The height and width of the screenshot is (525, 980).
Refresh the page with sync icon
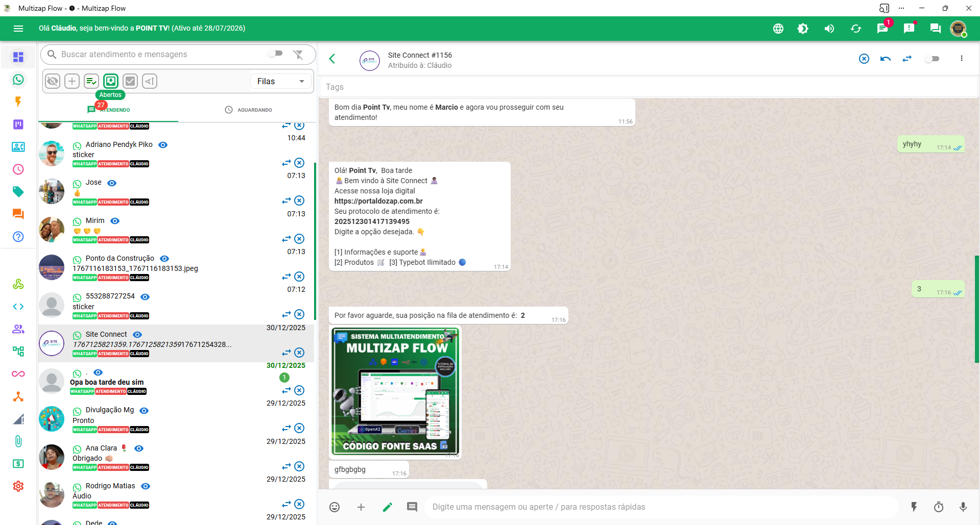[x=856, y=29]
